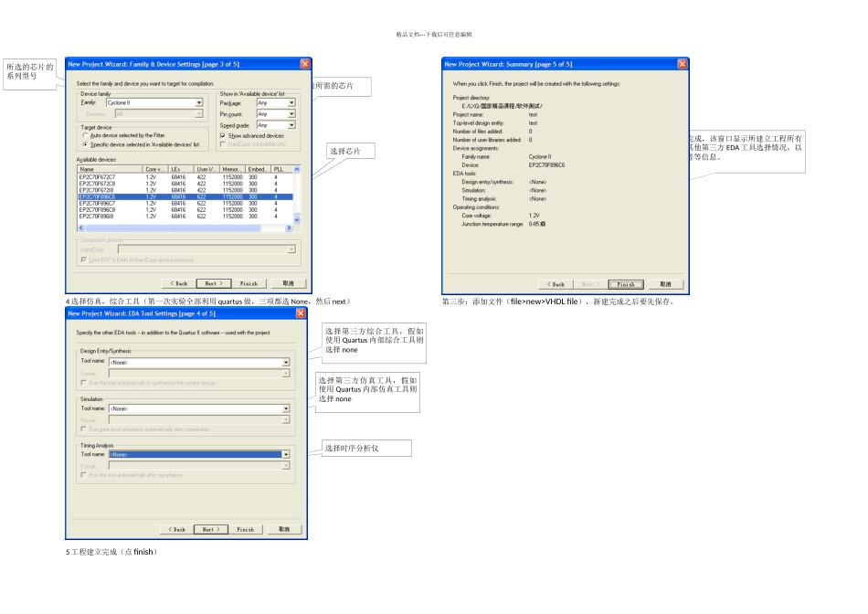Click the device list horizontal scrollbar thumb
This screenshot has width=868, height=614.
tap(173, 228)
